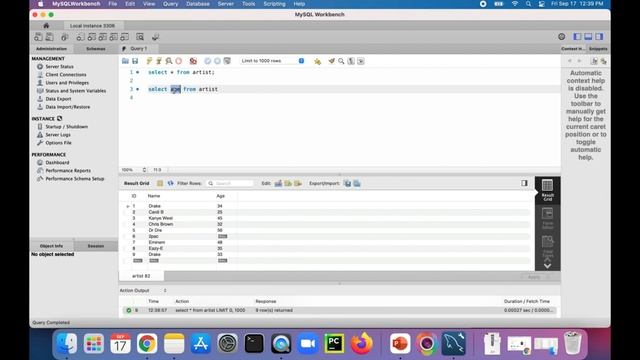Switch to the Schemas tab
Screen dimensions: 640x360
pos(96,49)
